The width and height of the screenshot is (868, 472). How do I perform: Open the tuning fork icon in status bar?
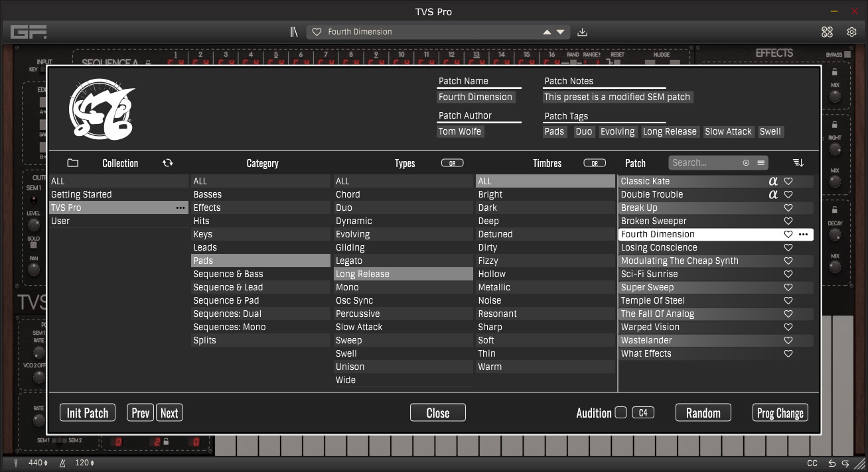[x=17, y=463]
